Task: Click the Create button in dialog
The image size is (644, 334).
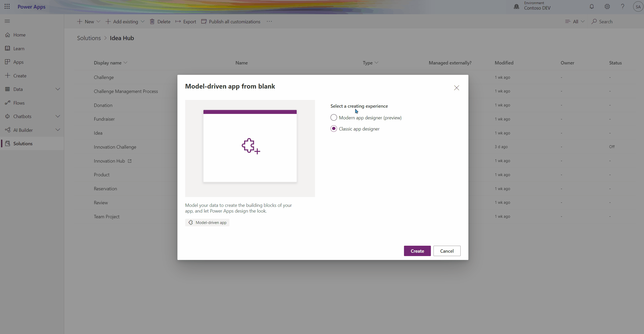Action: pos(417,251)
